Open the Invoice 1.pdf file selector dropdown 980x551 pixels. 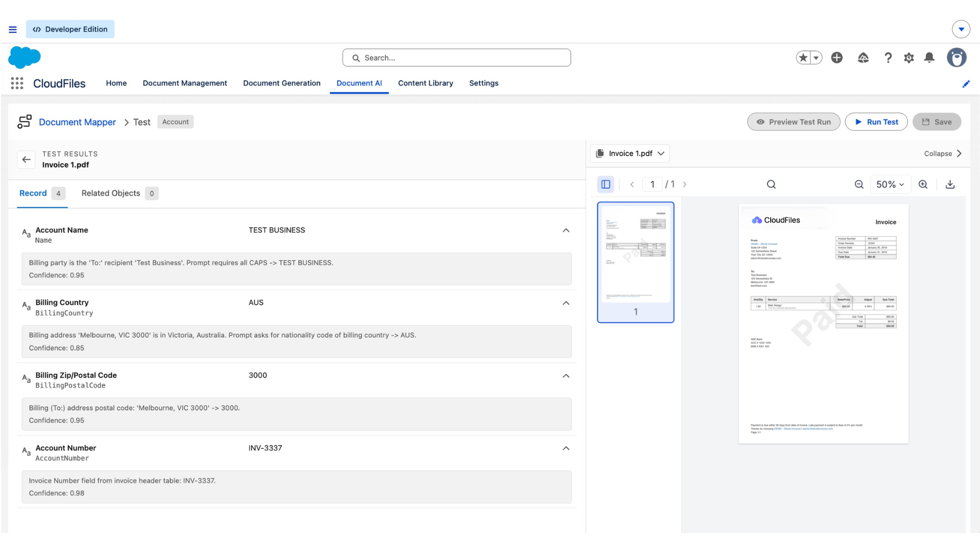pos(630,154)
